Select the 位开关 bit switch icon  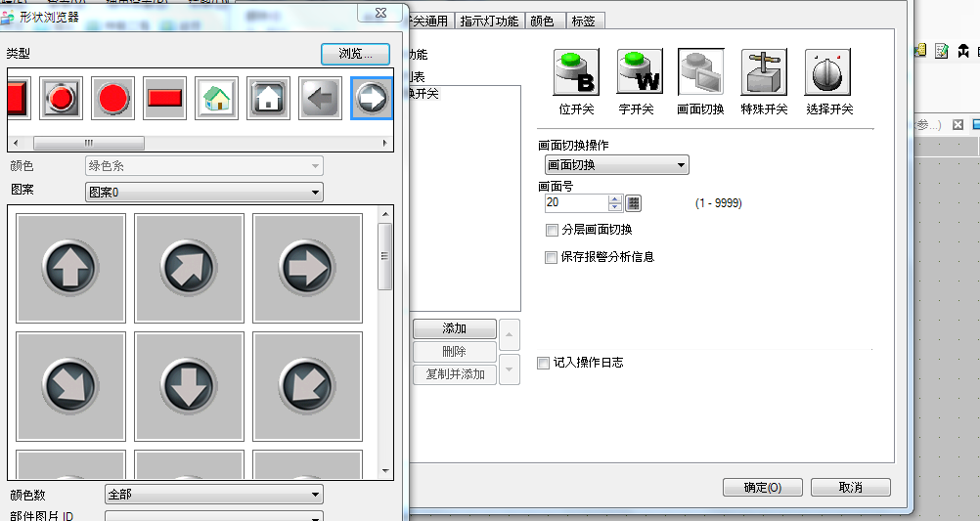576,72
